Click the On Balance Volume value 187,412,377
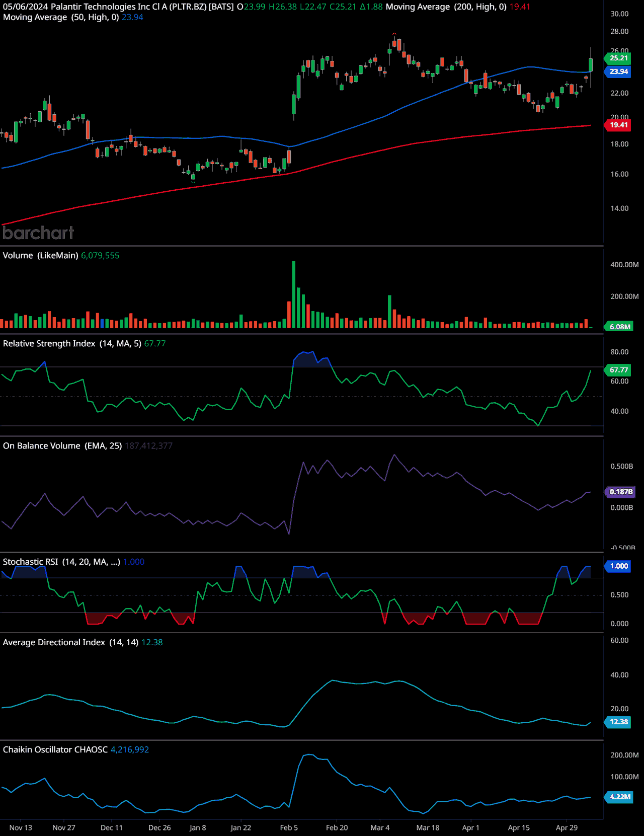The image size is (644, 836). (148, 445)
